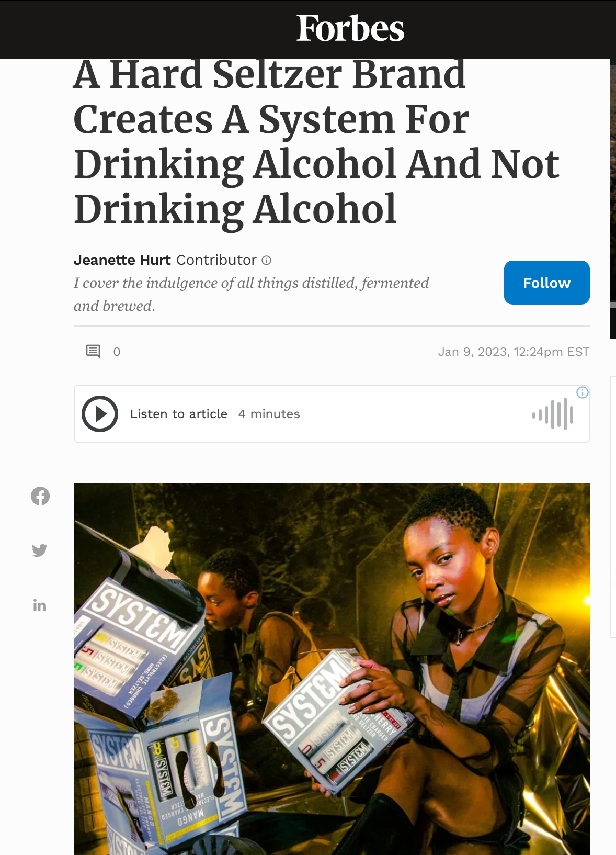The width and height of the screenshot is (616, 855).
Task: Click the contributor info icon
Action: (267, 260)
